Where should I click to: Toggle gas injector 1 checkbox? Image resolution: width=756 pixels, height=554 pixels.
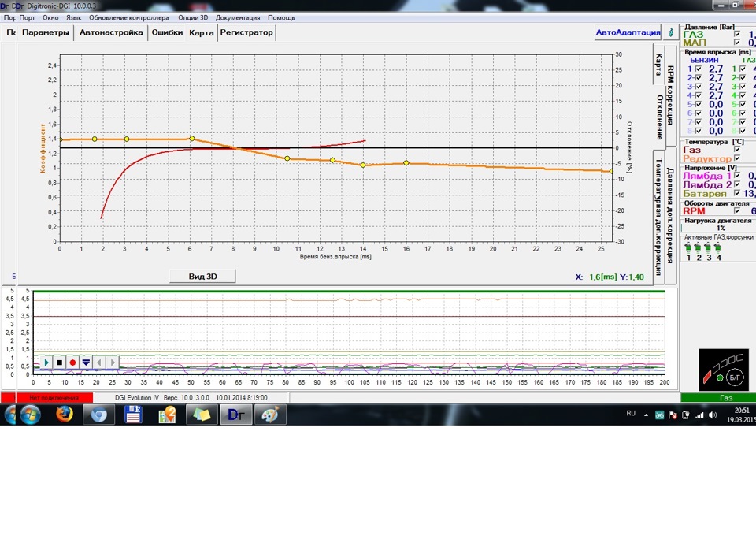(x=743, y=69)
